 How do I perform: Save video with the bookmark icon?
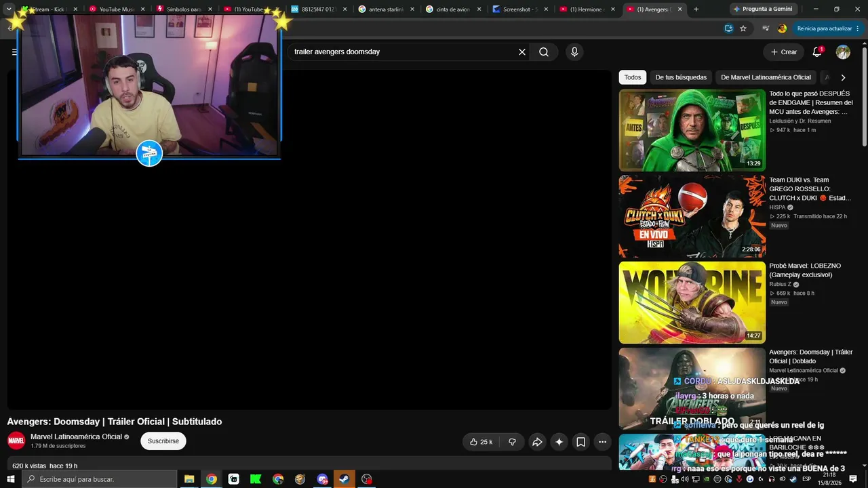pos(581,442)
